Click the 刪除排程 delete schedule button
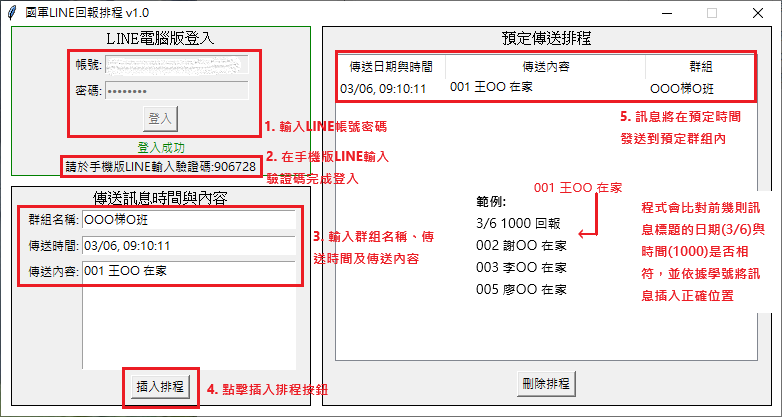 (x=546, y=384)
